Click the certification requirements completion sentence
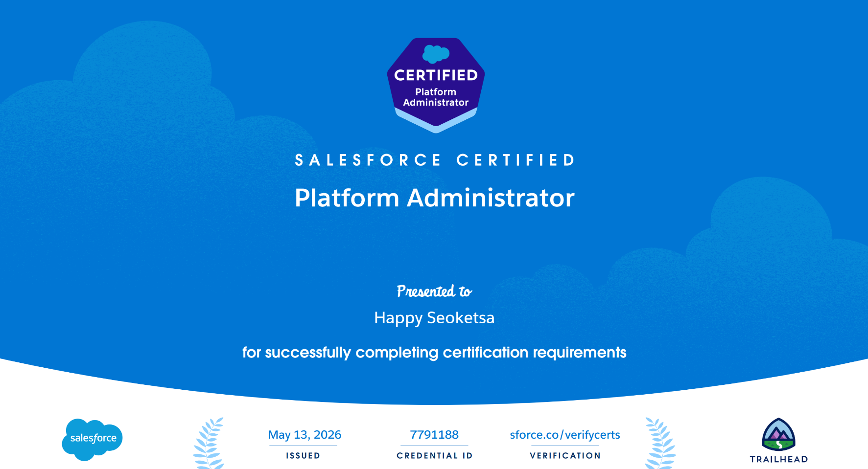 click(434, 353)
